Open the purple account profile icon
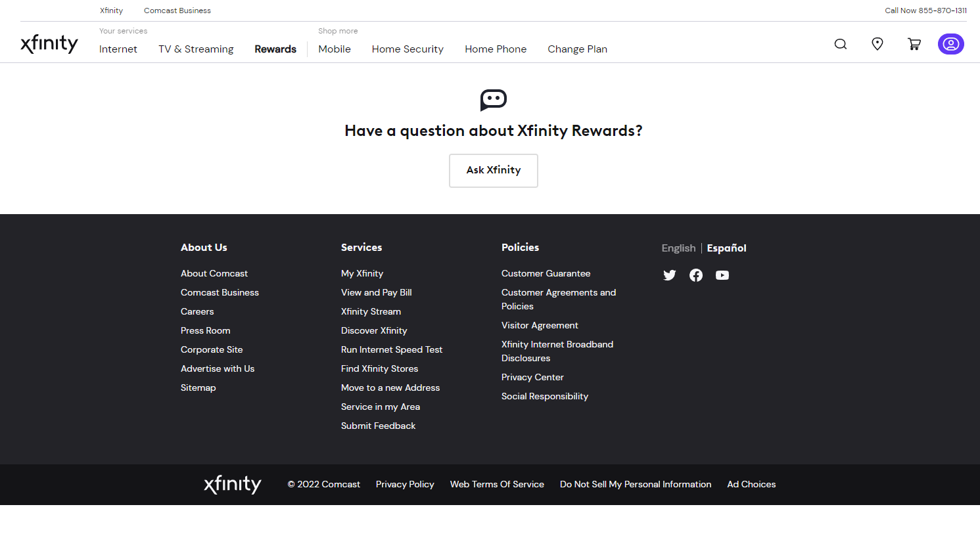The height and width of the screenshot is (555, 980). click(951, 44)
